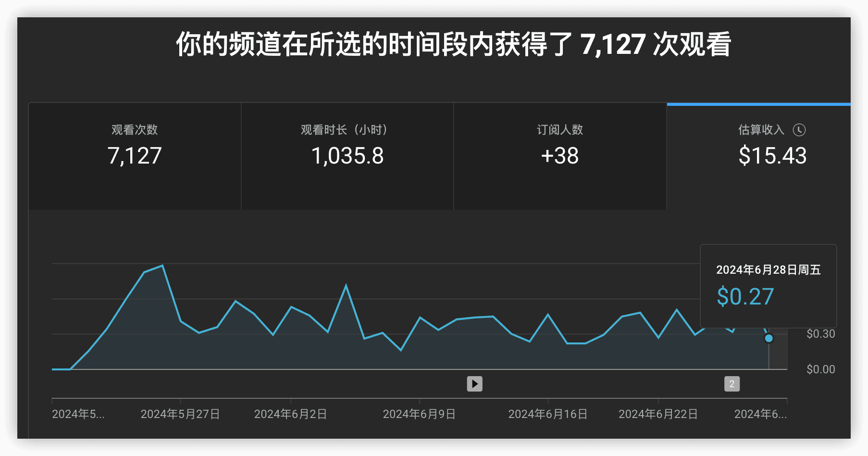Click the 2024年5月27日 axis label

click(x=180, y=414)
